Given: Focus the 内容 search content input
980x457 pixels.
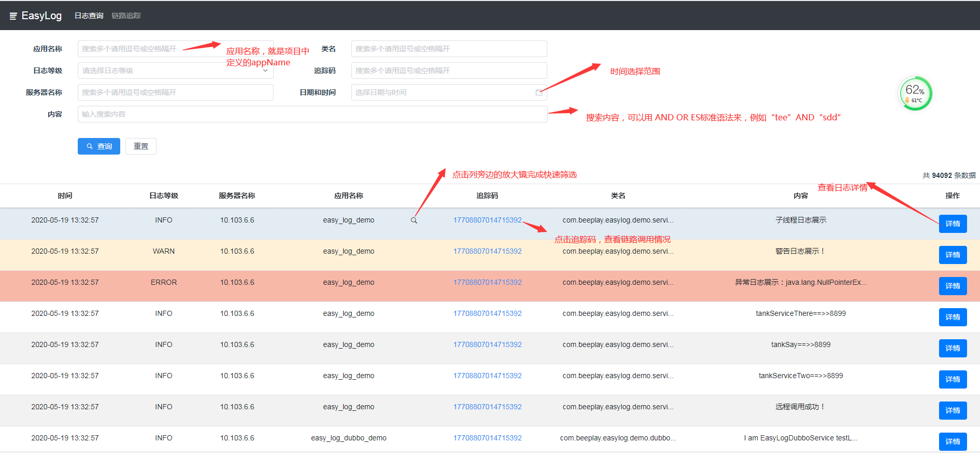Looking at the screenshot, I should coord(313,114).
